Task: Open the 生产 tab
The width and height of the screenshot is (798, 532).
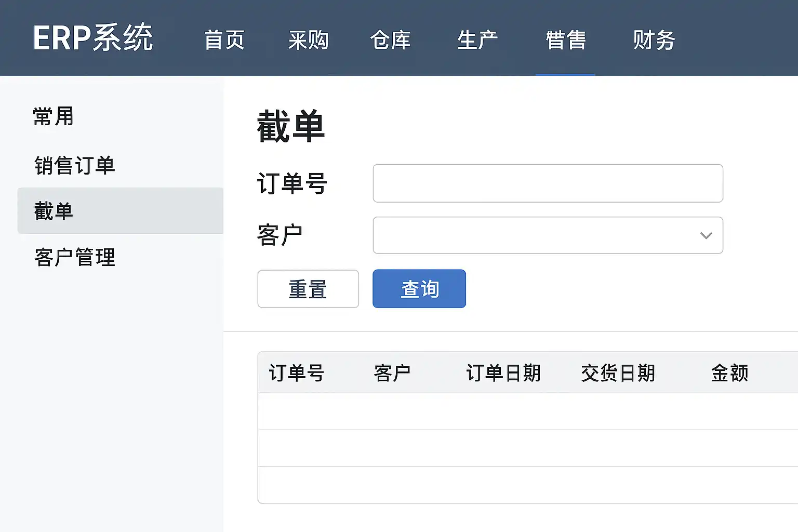Action: click(477, 40)
